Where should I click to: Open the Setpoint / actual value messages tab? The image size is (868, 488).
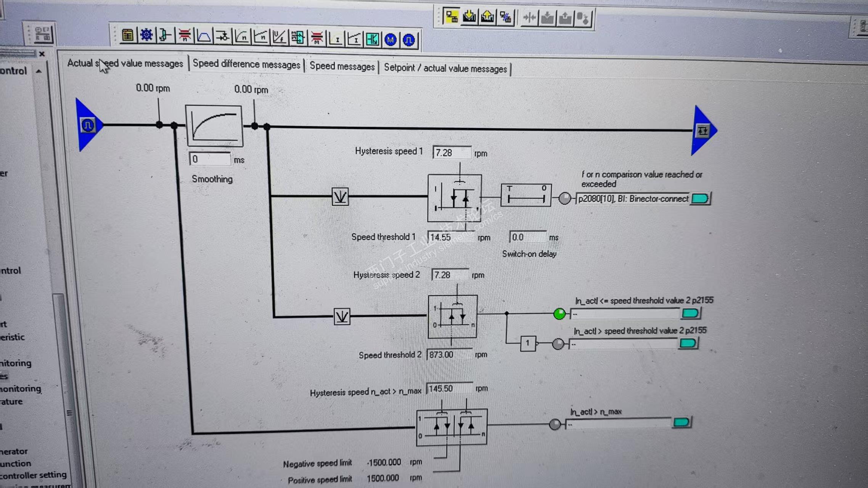tap(445, 69)
